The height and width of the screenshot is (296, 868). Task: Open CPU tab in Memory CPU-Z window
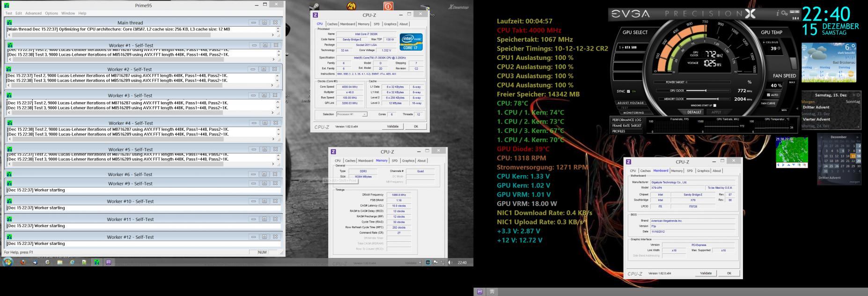338,161
